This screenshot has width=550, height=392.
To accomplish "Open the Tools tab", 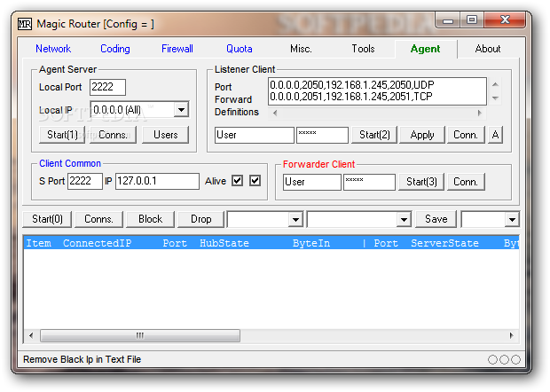I will click(x=363, y=49).
